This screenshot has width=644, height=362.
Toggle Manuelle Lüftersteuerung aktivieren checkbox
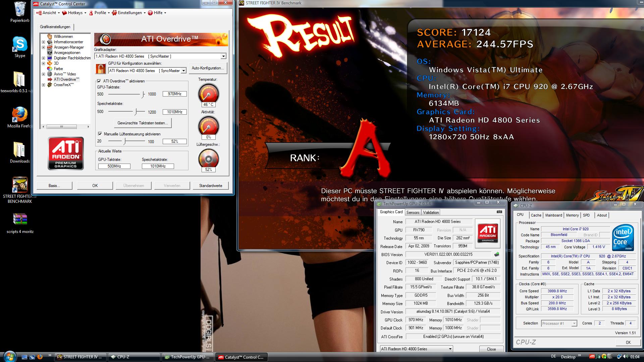pos(100,134)
